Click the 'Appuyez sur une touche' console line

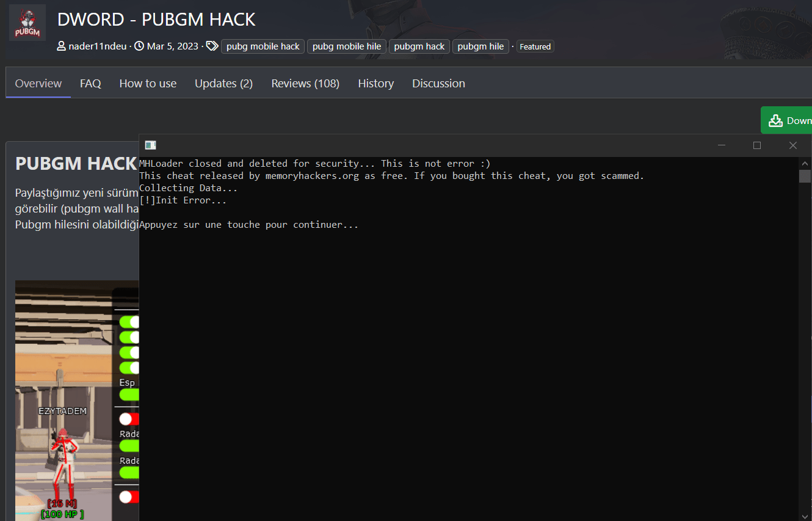[249, 225]
